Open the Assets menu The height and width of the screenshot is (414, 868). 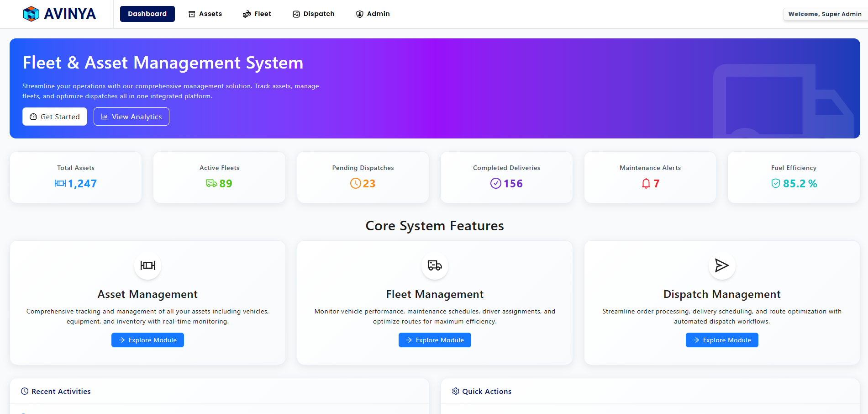pos(205,14)
